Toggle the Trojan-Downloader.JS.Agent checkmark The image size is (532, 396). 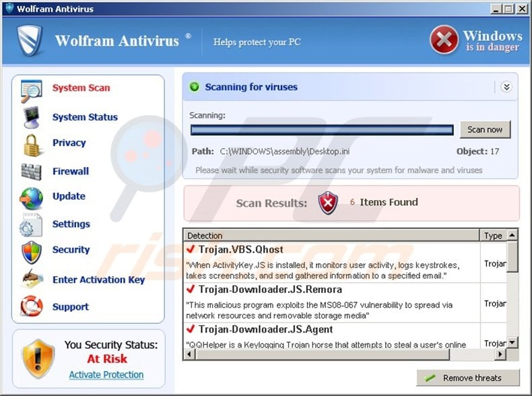[x=191, y=329]
